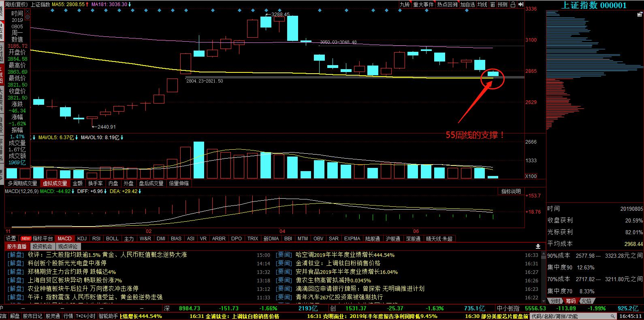
Task: Switch volume pane to 外盘
Action: tap(128, 183)
